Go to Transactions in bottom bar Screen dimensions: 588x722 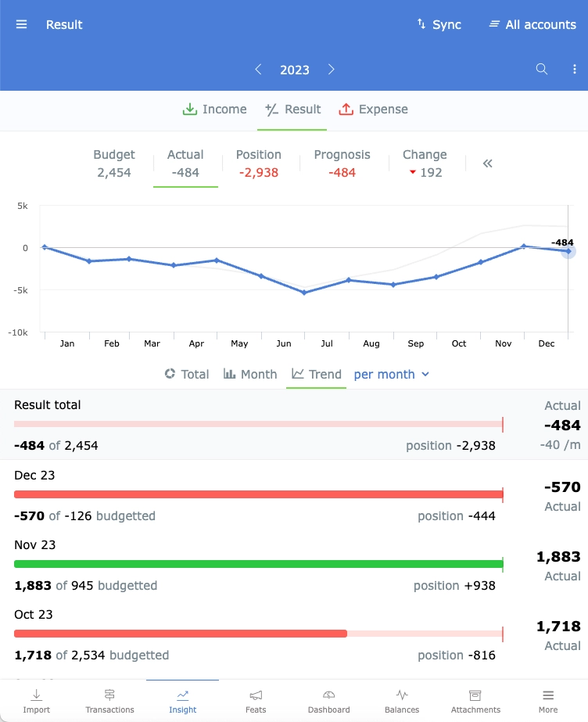(109, 701)
